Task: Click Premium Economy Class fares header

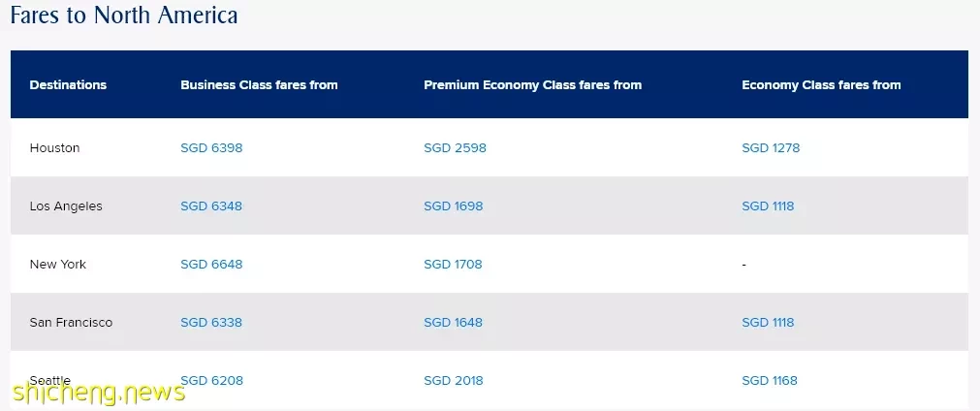Action: [x=532, y=85]
